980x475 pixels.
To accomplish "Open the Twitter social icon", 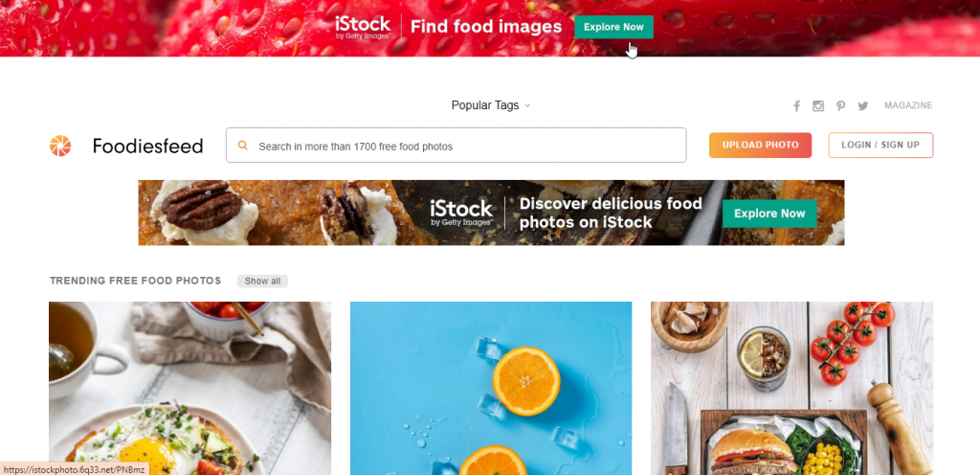I will click(x=863, y=106).
